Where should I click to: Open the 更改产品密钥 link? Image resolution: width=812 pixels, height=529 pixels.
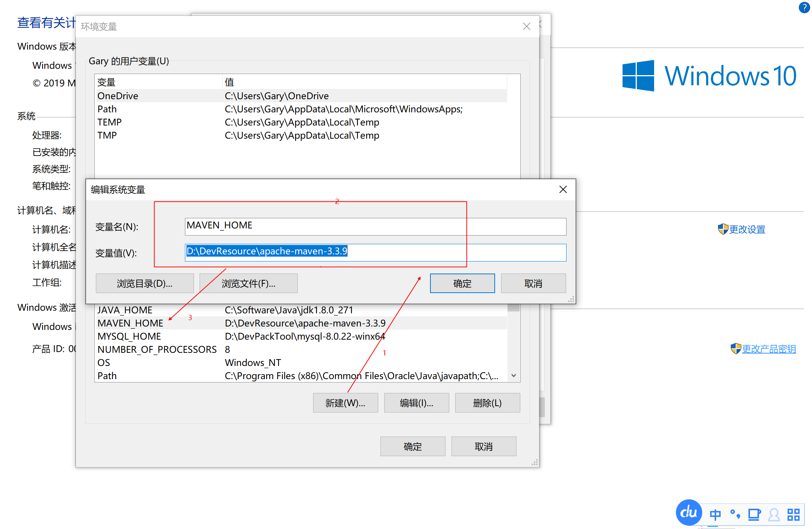769,349
